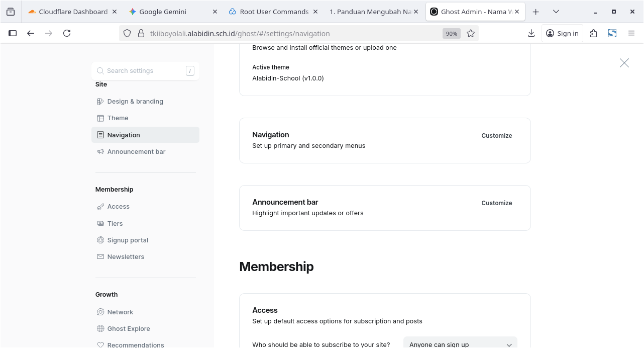The image size is (644, 348).
Task: Open Signup portal settings in sidebar
Action: click(x=128, y=240)
